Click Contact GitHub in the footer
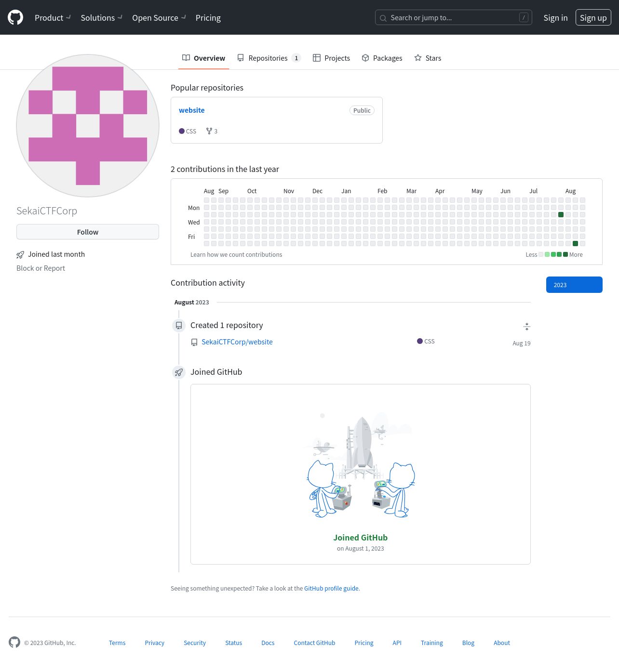This screenshot has width=619, height=672. tap(314, 643)
